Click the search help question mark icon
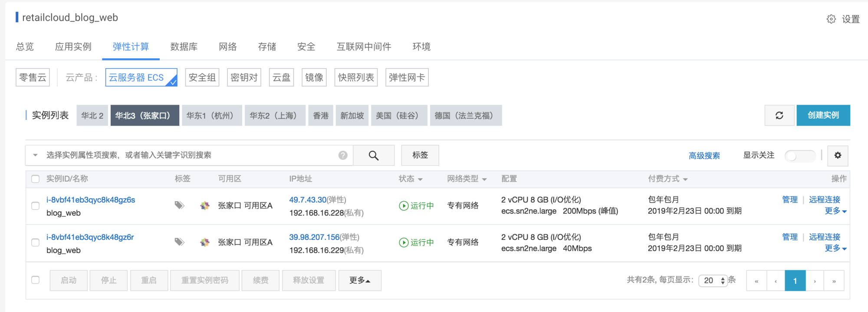 [343, 156]
